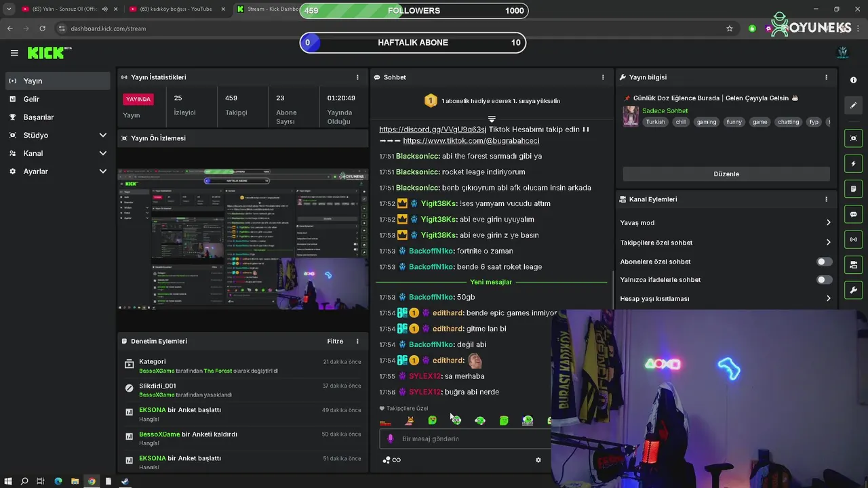Click the lightning bolt icon in right toolbar
Image resolution: width=868 pixels, height=488 pixels.
[x=853, y=163]
